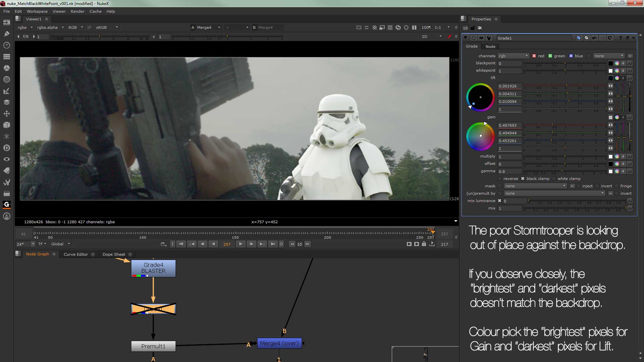Open the Views eye icon in toolbar
The height and width of the screenshot is (362, 644).
[x=6, y=159]
